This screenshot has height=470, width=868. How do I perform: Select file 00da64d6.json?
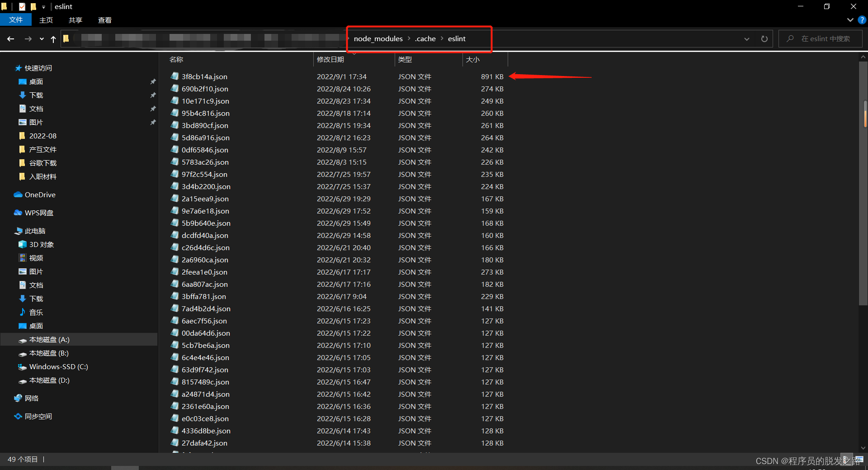206,333
